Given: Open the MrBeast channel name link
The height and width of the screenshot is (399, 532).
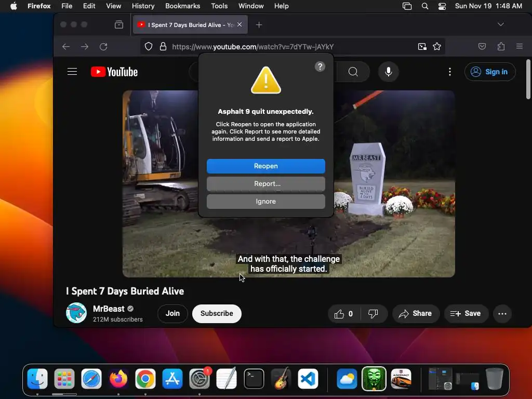Looking at the screenshot, I should (x=109, y=309).
